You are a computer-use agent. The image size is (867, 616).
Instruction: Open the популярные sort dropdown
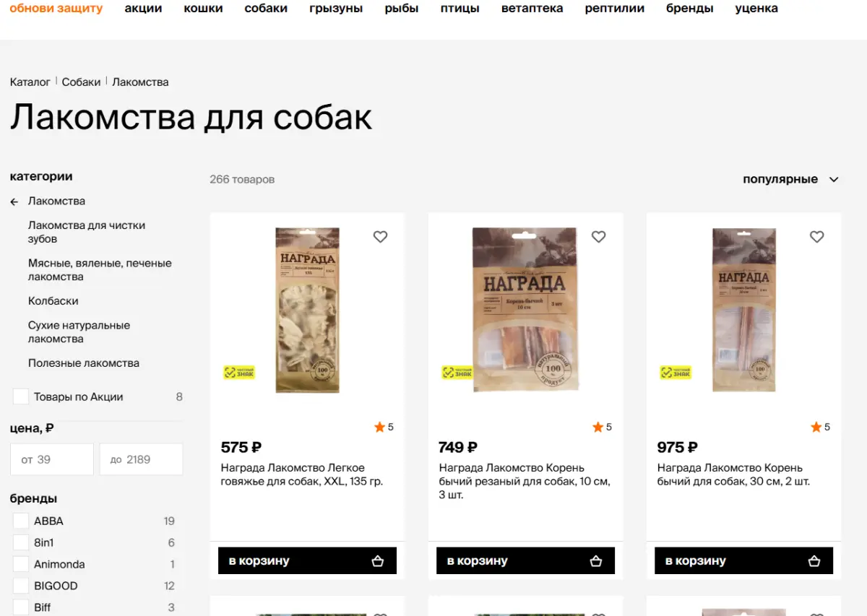pyautogui.click(x=790, y=179)
